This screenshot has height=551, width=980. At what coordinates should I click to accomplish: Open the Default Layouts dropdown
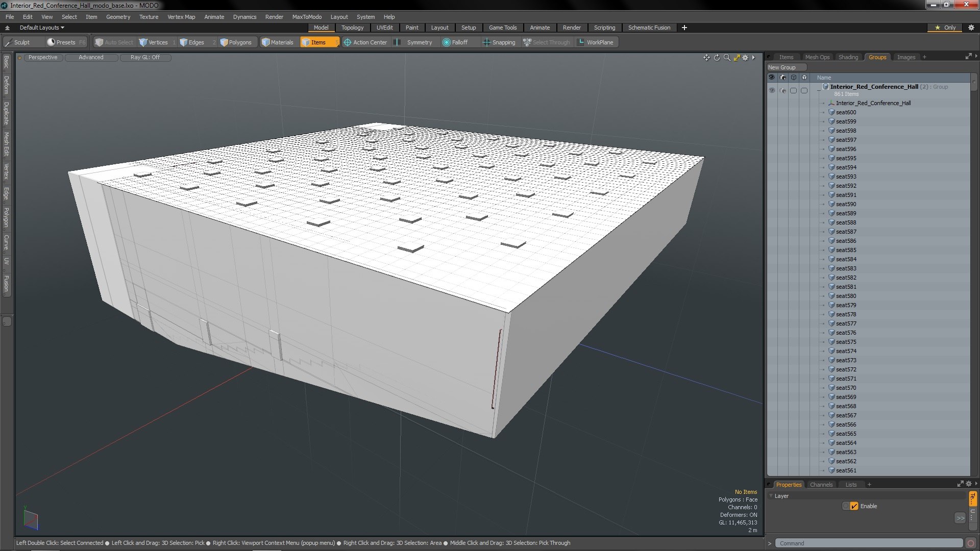pyautogui.click(x=42, y=28)
